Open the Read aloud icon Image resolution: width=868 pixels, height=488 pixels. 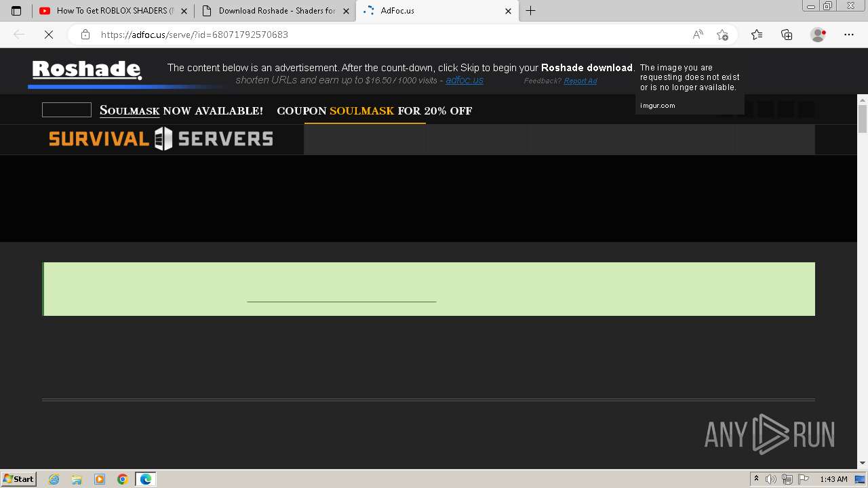point(698,35)
